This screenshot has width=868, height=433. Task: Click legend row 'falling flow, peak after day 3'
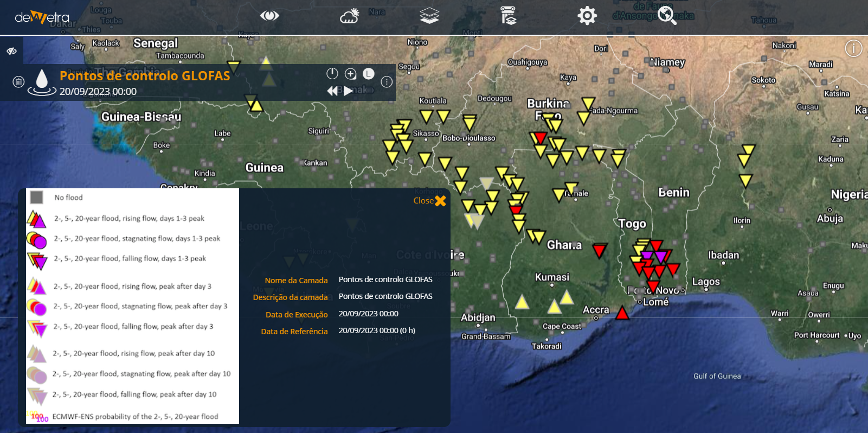133,327
